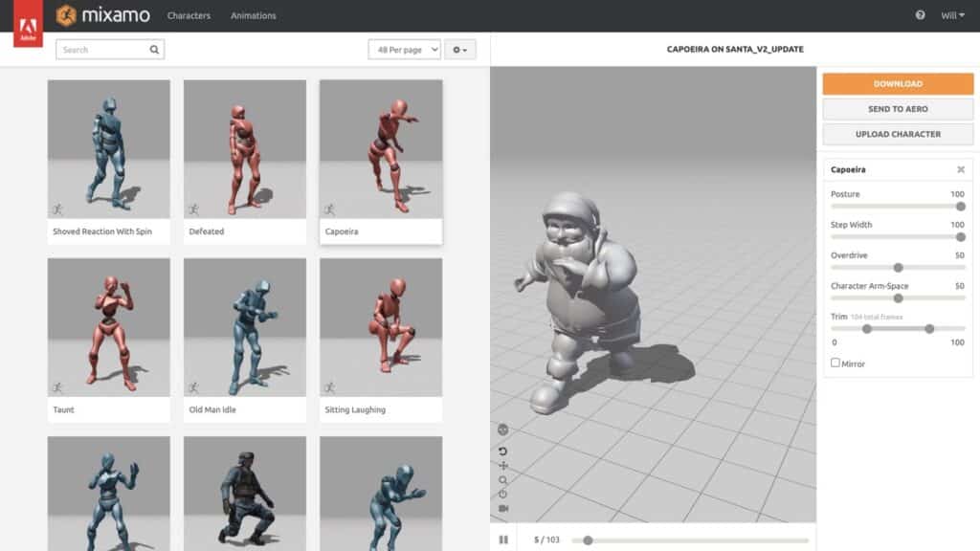Click the orange Download button
The height and width of the screenshot is (551, 980).
click(898, 84)
